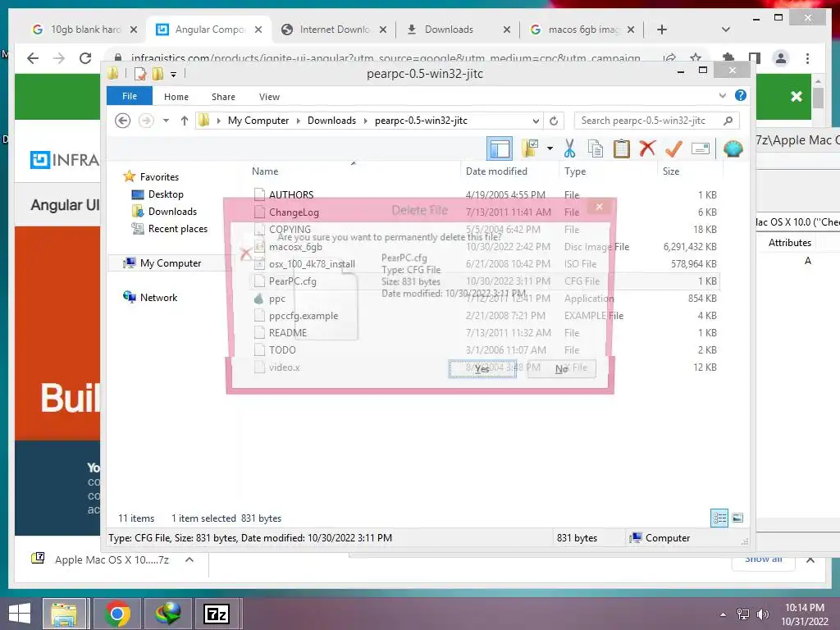Click quick access Properties icon in title bar

pos(139,73)
